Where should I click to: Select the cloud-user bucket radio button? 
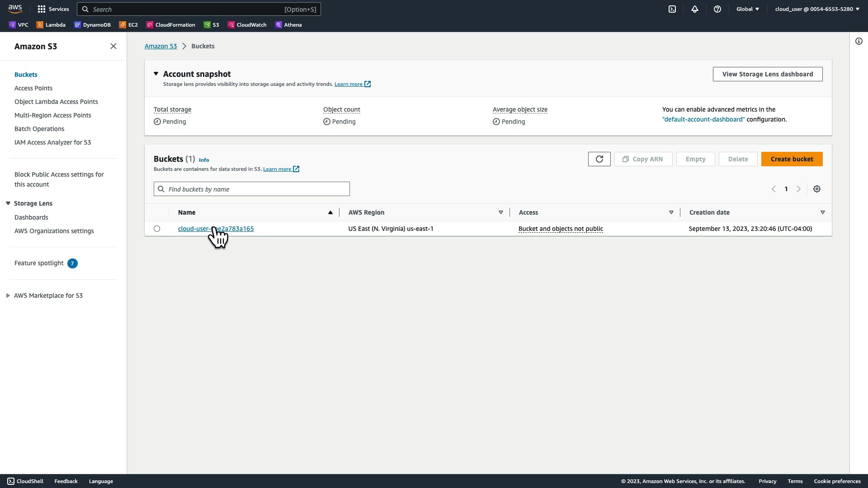click(x=157, y=229)
